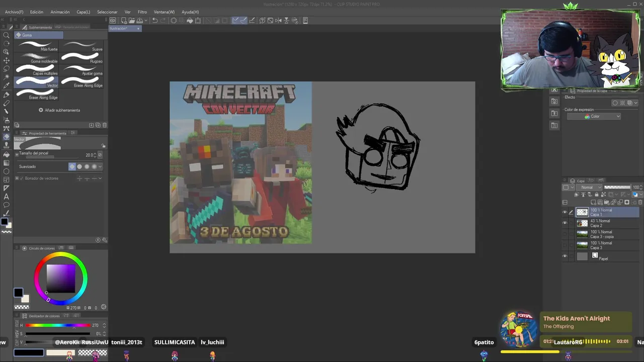Select the Goma moldeable eraser subtool
Screen dimensions: 644x362
37,58
